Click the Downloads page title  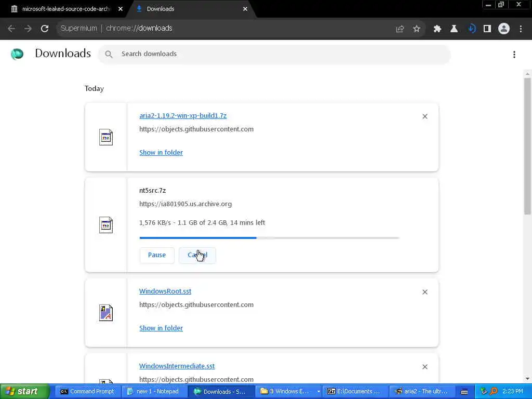pos(63,54)
